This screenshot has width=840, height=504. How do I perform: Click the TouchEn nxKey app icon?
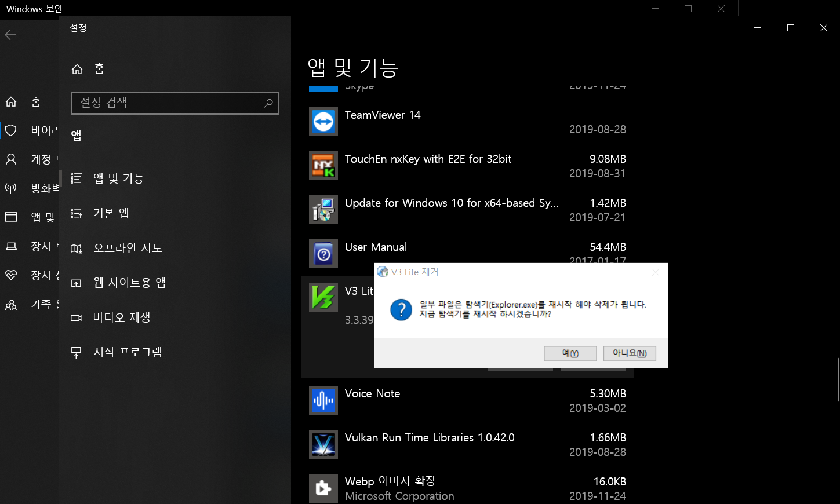coord(323,166)
